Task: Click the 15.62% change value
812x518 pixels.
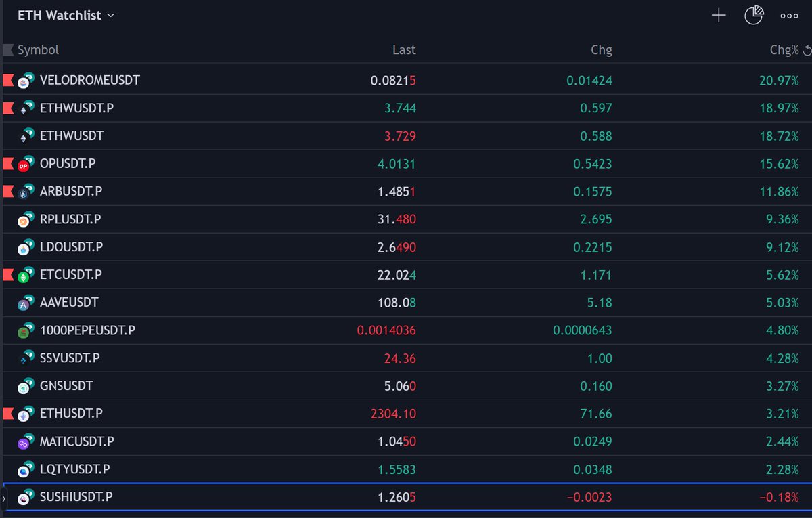Action: point(779,163)
